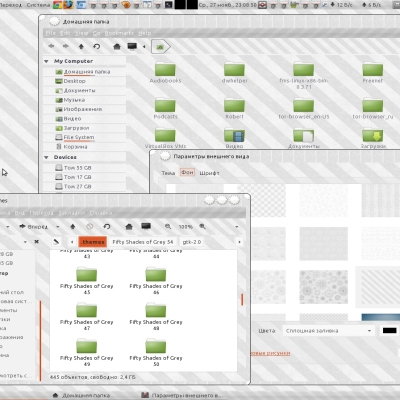Click computer icon in .themes window toolbar
Image resolution: width=400 pixels, height=400 pixels.
tap(146, 226)
